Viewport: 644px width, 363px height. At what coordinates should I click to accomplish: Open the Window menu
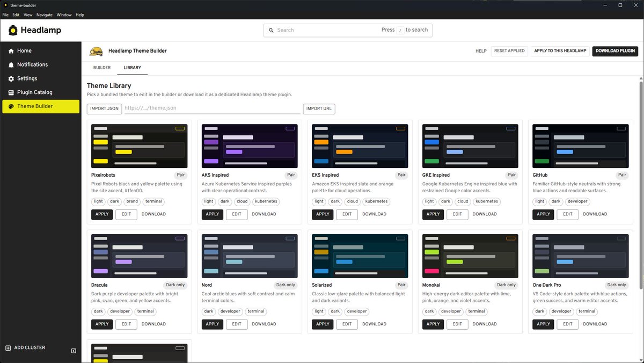pos(64,15)
